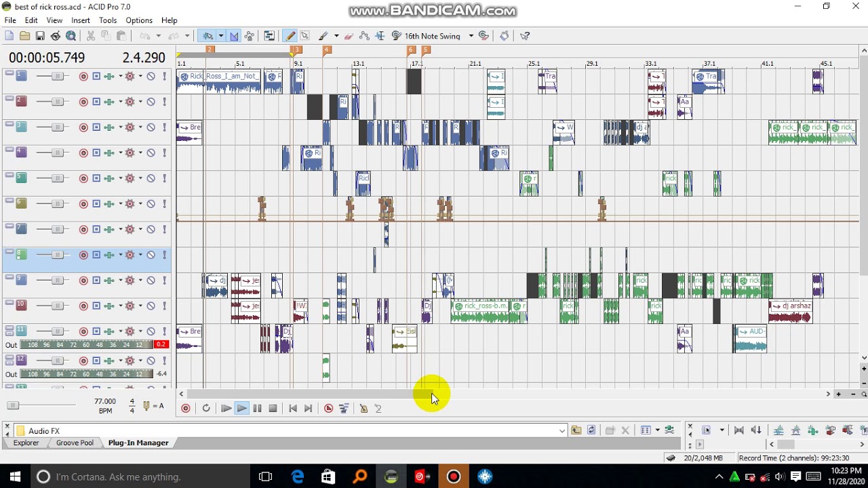Select the Erase tool
Screen dimensions: 868x488
coord(349,36)
